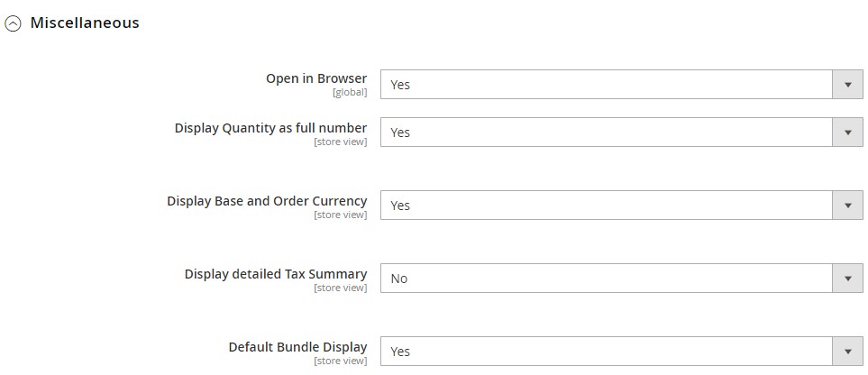
Task: Open the Open in Browser select showing Yes
Action: click(x=622, y=85)
